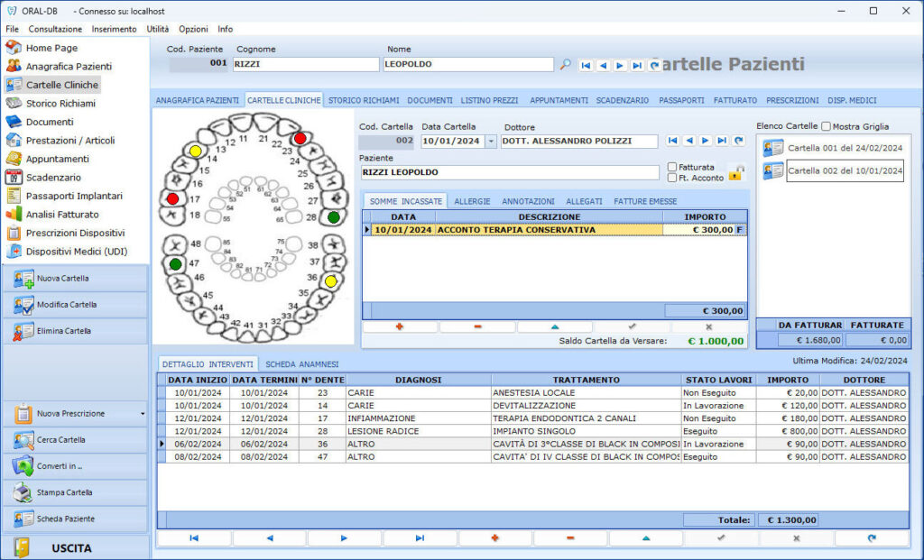Switch to the Allergie tab
924x560 pixels.
coord(472,201)
